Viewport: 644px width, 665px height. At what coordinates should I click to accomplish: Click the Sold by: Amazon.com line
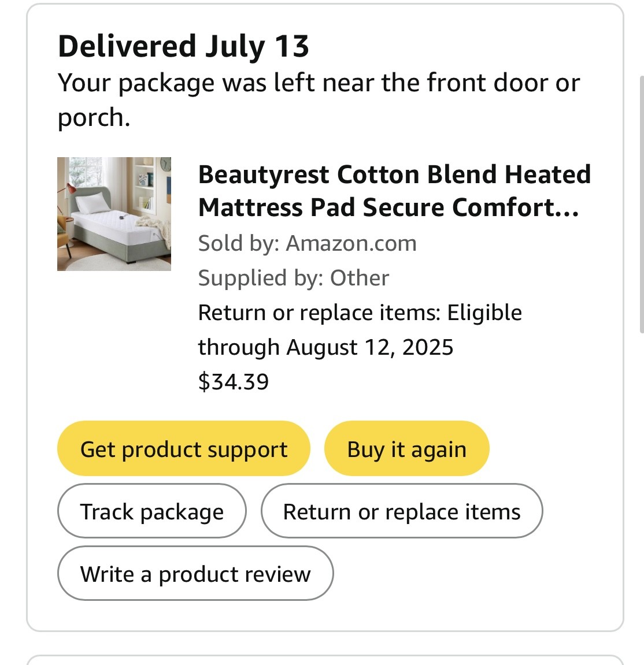307,243
